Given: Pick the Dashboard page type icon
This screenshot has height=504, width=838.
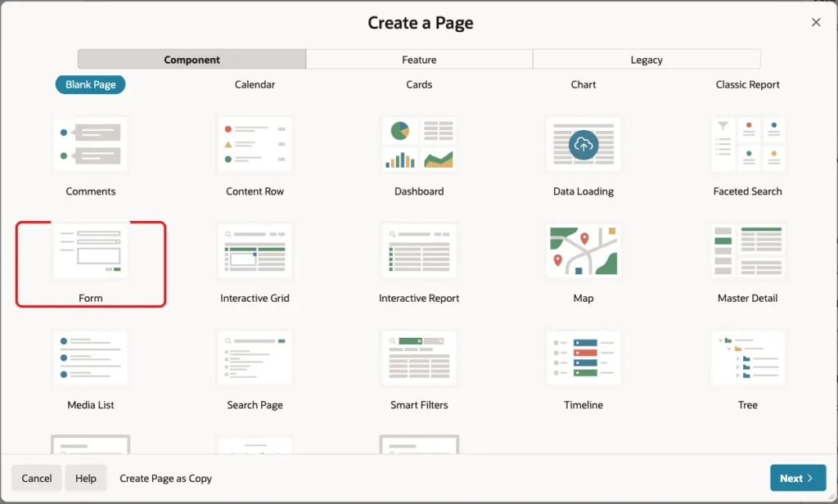Looking at the screenshot, I should (x=419, y=144).
